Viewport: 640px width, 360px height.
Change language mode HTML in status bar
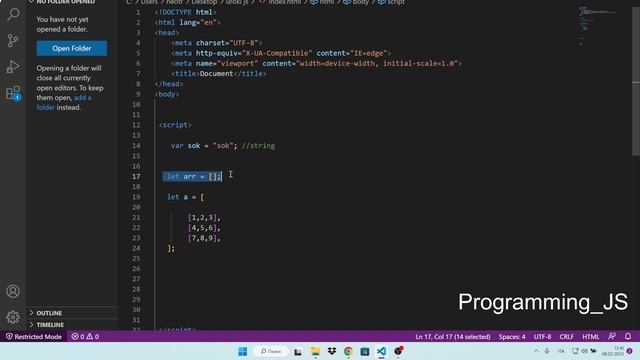click(x=591, y=337)
